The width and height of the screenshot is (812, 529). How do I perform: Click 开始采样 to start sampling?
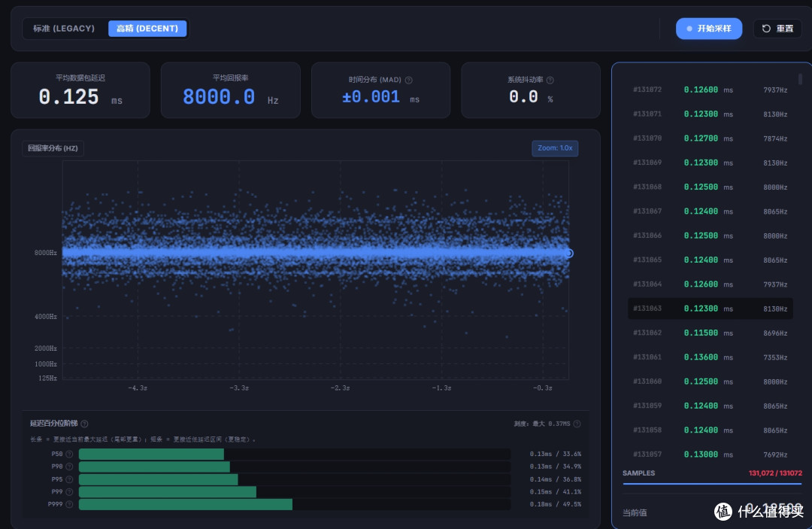[x=709, y=29]
